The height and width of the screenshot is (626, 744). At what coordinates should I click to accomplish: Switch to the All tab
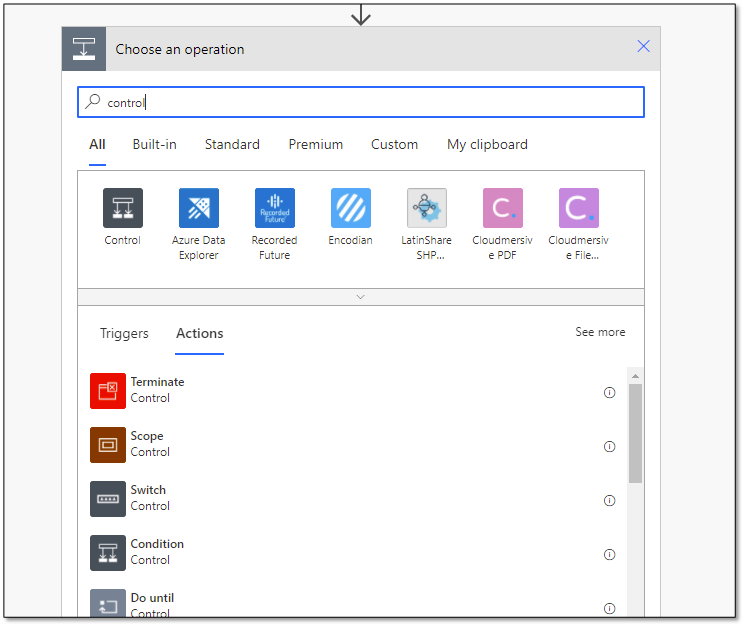[97, 144]
